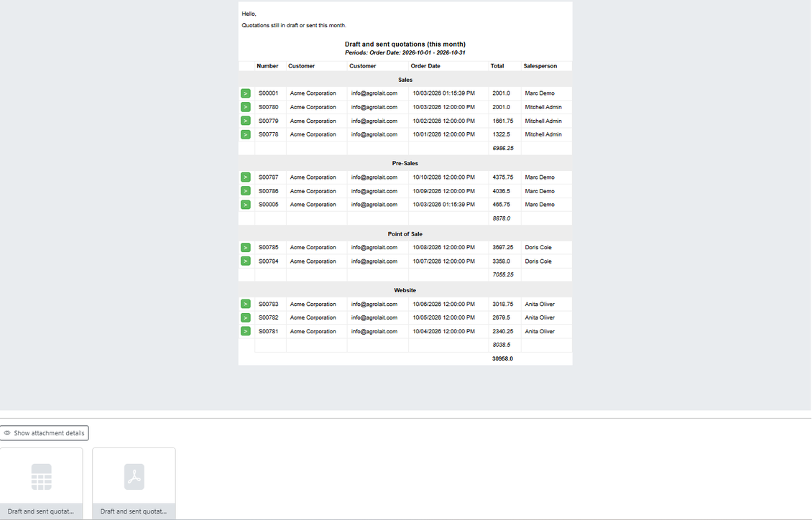Click the report title Draft and sent quotations
Screen dimensions: 812x520
click(405, 45)
